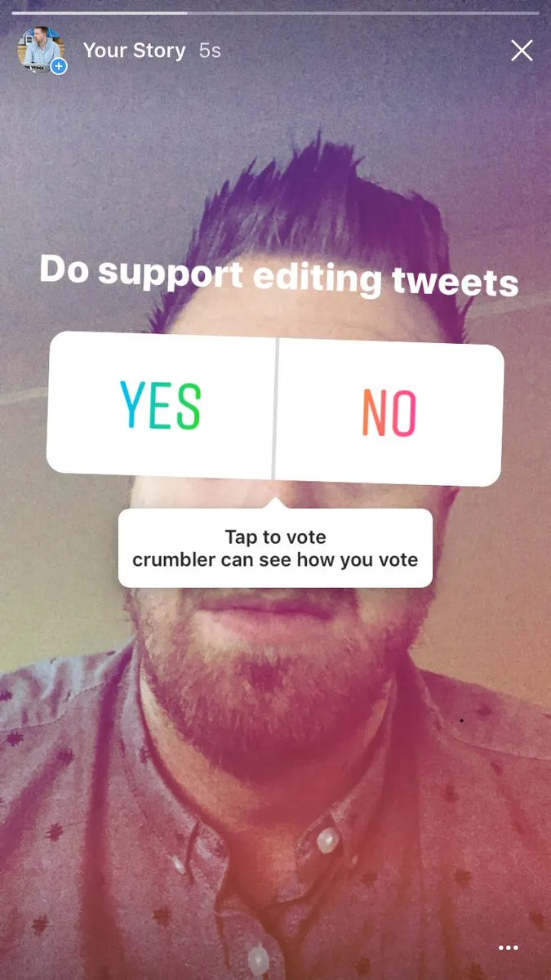Click the "Your Story" label

[x=135, y=51]
